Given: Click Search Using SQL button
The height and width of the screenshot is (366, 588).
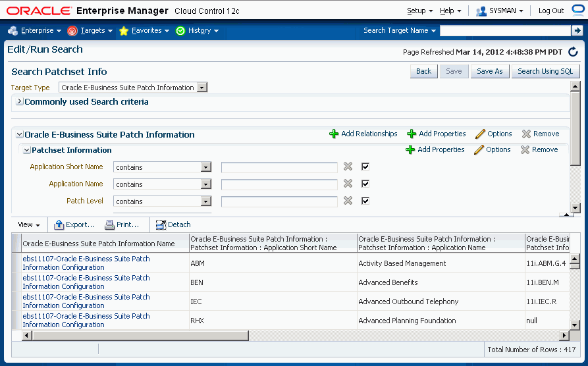Looking at the screenshot, I should 545,71.
